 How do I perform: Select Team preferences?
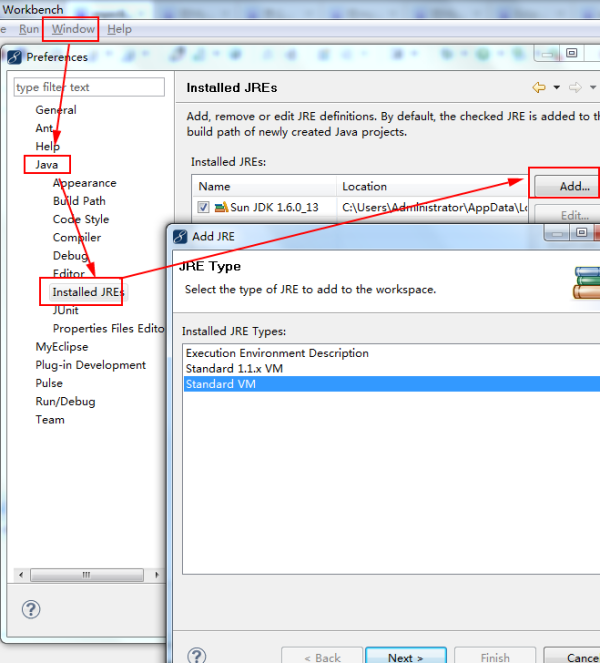point(50,419)
